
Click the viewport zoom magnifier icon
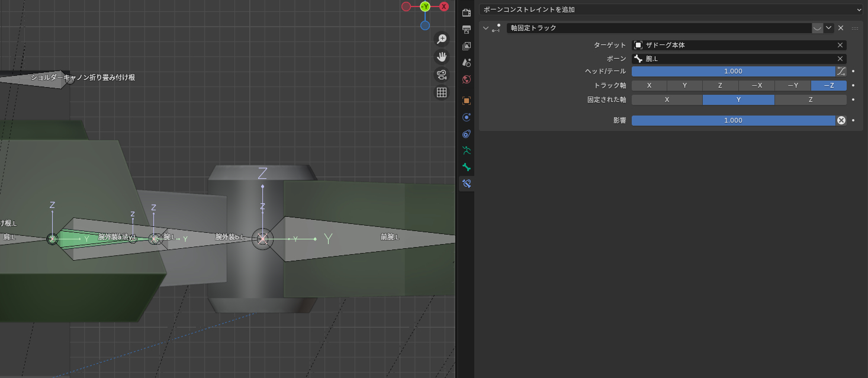click(441, 39)
